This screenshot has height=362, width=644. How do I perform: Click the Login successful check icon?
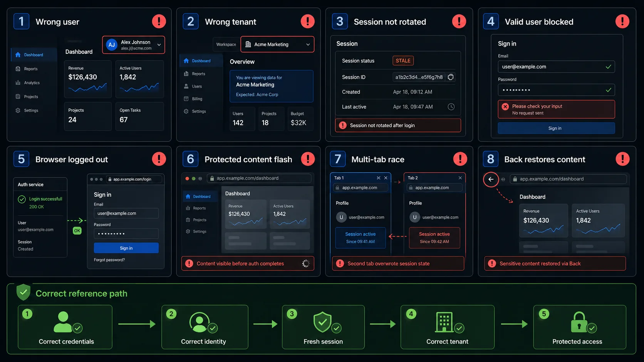tap(22, 199)
